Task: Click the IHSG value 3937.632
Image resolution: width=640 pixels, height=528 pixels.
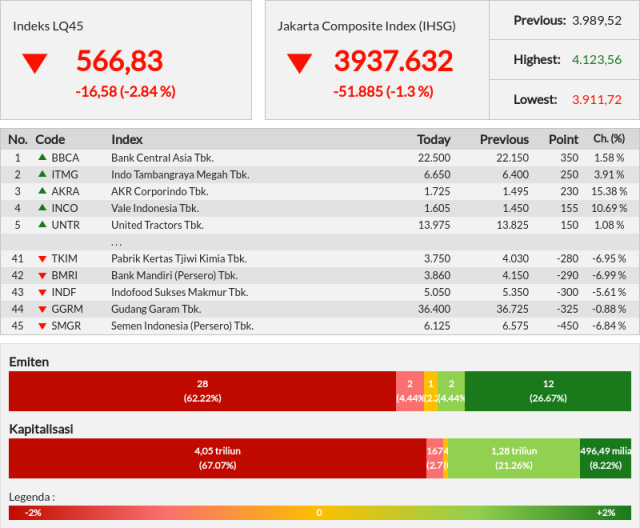Action: click(x=393, y=61)
